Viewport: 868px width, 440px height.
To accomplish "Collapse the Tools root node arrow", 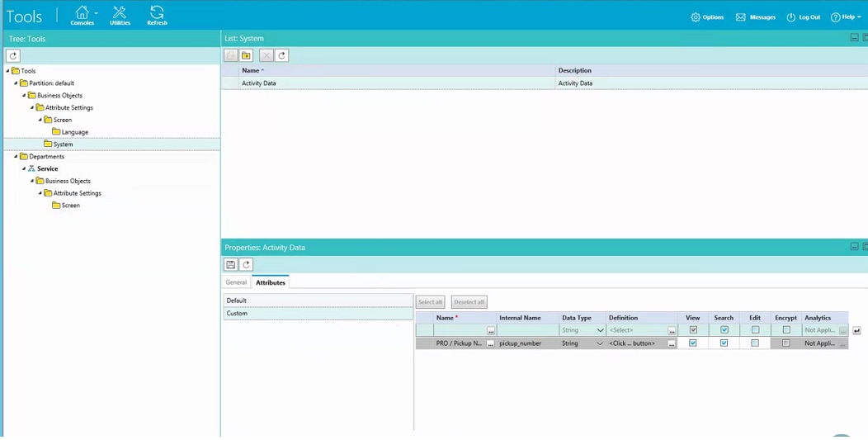I will (x=7, y=71).
